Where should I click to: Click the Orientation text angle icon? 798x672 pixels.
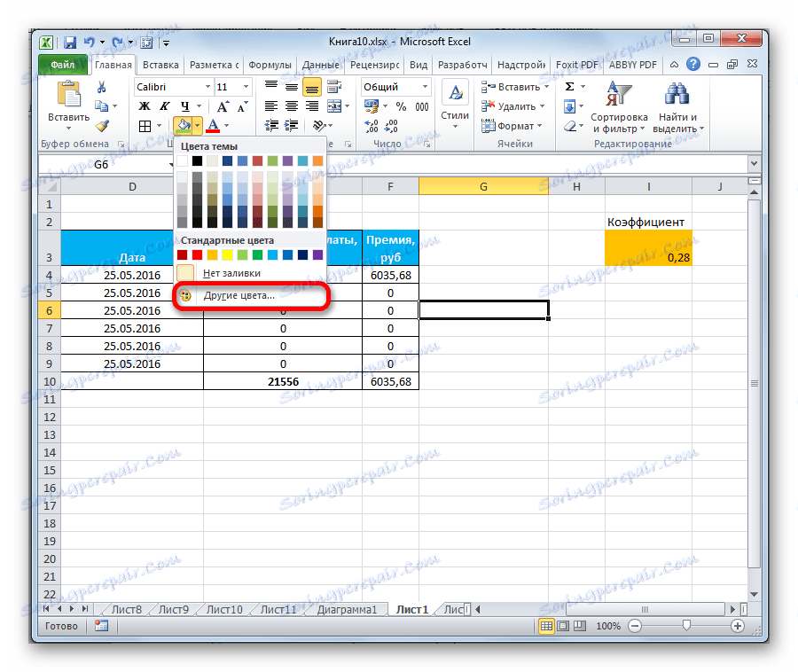(x=319, y=126)
